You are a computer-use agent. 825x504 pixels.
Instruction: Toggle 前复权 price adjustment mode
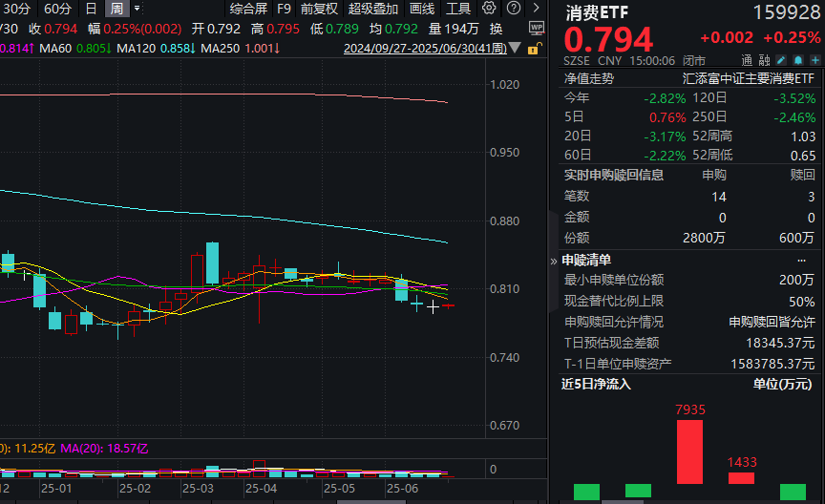click(319, 9)
